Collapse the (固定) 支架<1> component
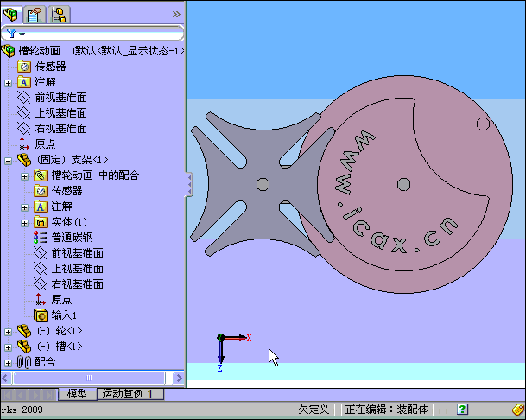The image size is (526, 420). coord(8,161)
